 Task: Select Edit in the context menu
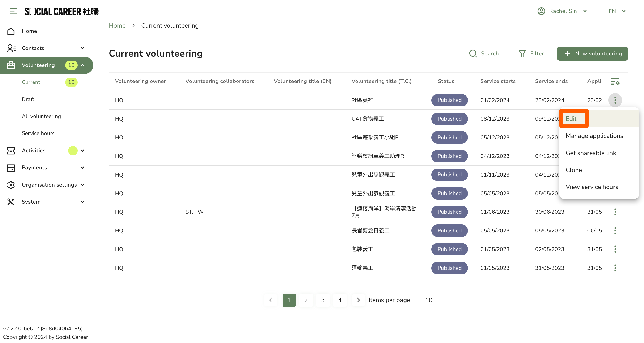[571, 119]
